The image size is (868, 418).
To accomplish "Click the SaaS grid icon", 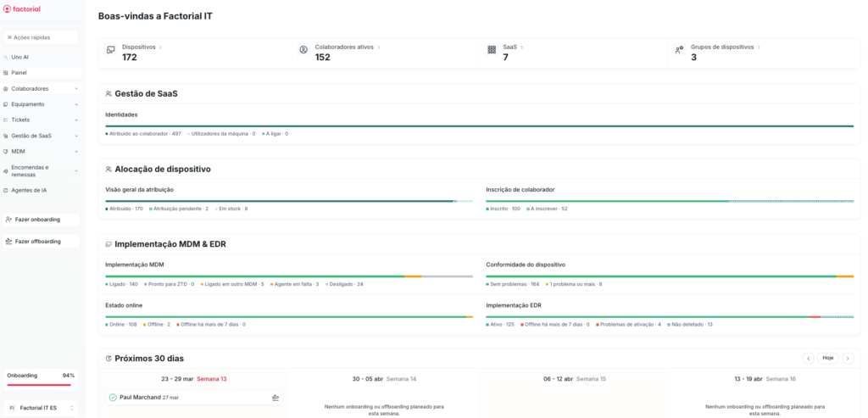I will pos(492,50).
